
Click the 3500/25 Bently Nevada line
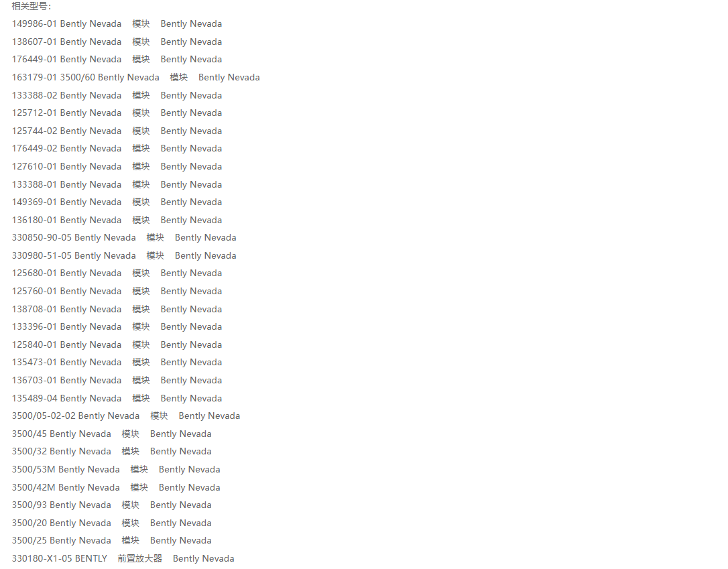(112, 541)
